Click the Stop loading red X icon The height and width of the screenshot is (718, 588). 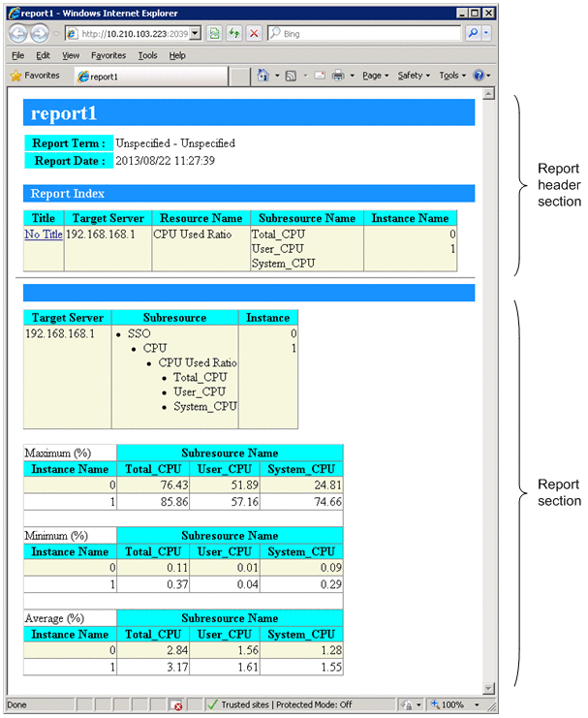tap(254, 33)
